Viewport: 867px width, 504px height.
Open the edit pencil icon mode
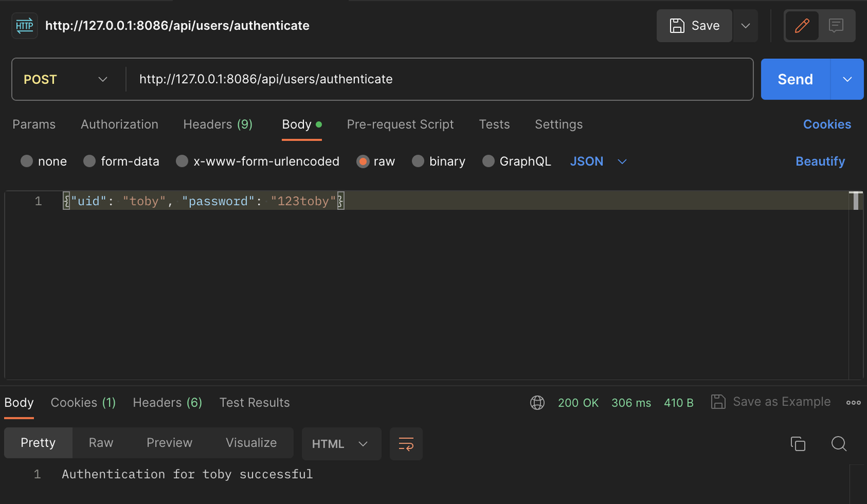(802, 26)
